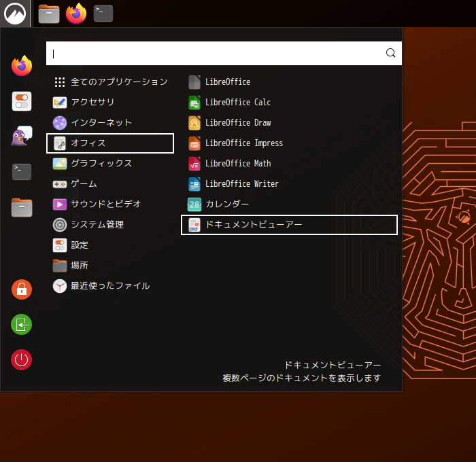Open Terminal from the top panel

(x=103, y=14)
